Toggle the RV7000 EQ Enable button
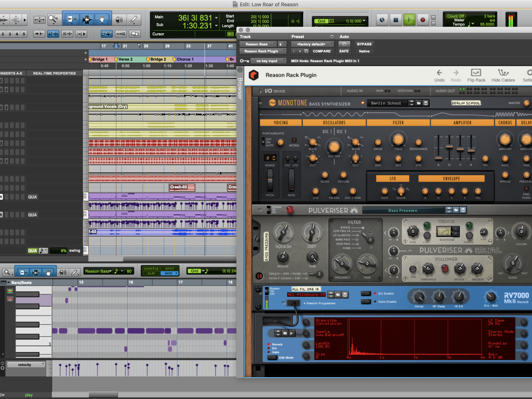 click(x=366, y=293)
